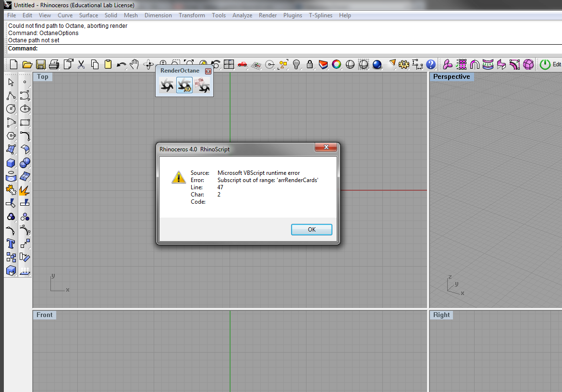This screenshot has height=392, width=562.
Task: Select the arrow pointer Select tool
Action: click(11, 82)
